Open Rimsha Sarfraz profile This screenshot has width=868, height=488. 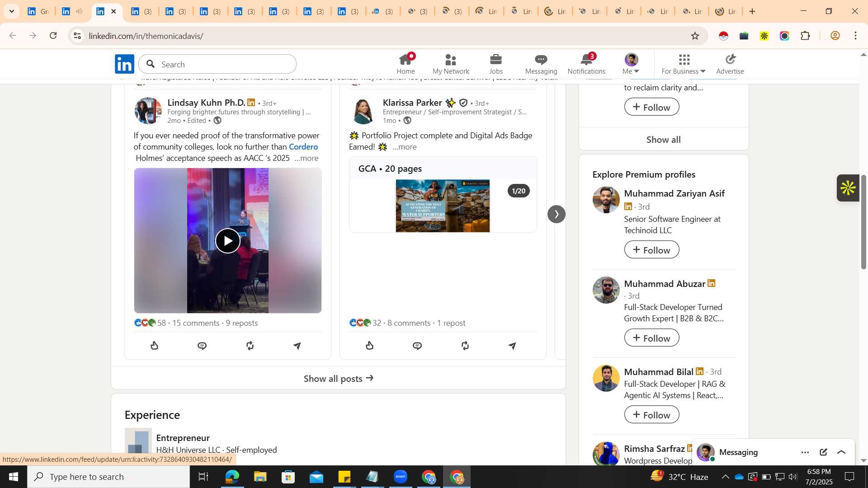click(x=654, y=449)
